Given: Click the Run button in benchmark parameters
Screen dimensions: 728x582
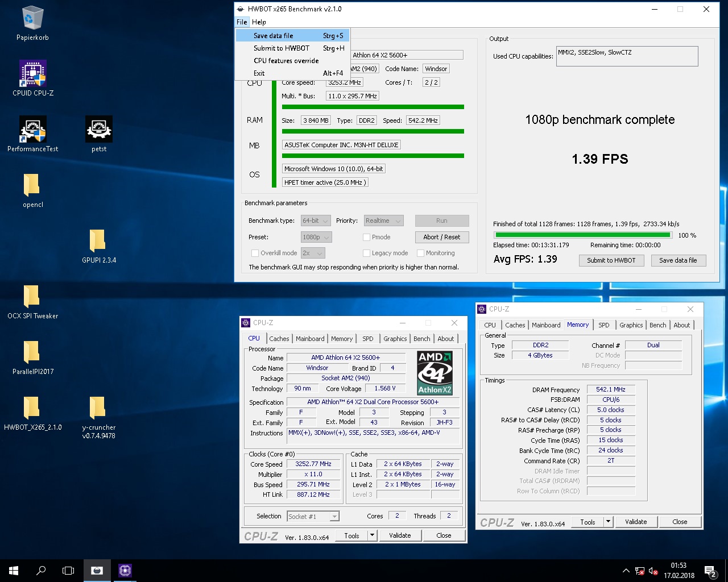Looking at the screenshot, I should tap(442, 221).
